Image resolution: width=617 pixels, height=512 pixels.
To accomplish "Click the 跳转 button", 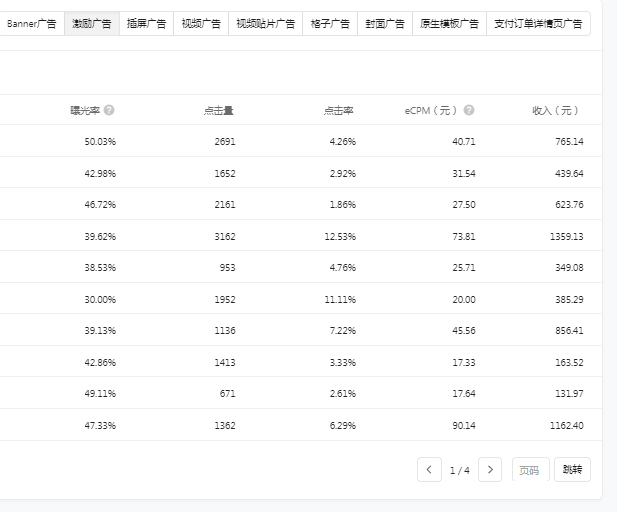I will pyautogui.click(x=571, y=469).
